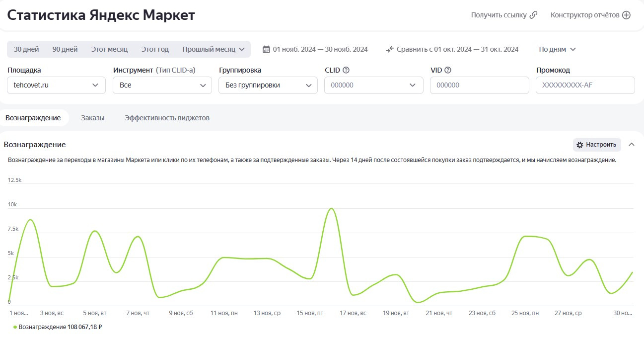Switch to the Эффективность виджетов tab
The width and height of the screenshot is (644, 341).
[167, 118]
